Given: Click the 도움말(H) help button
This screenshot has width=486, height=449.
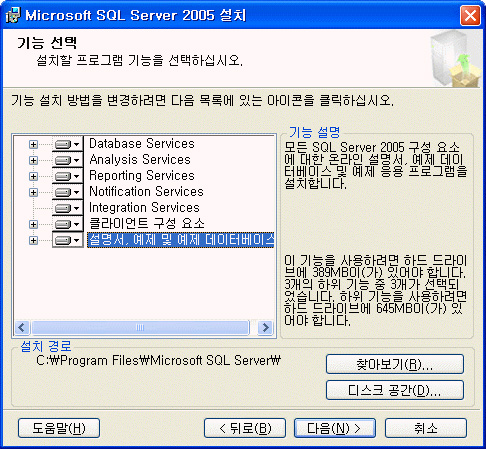Looking at the screenshot, I should point(59,428).
